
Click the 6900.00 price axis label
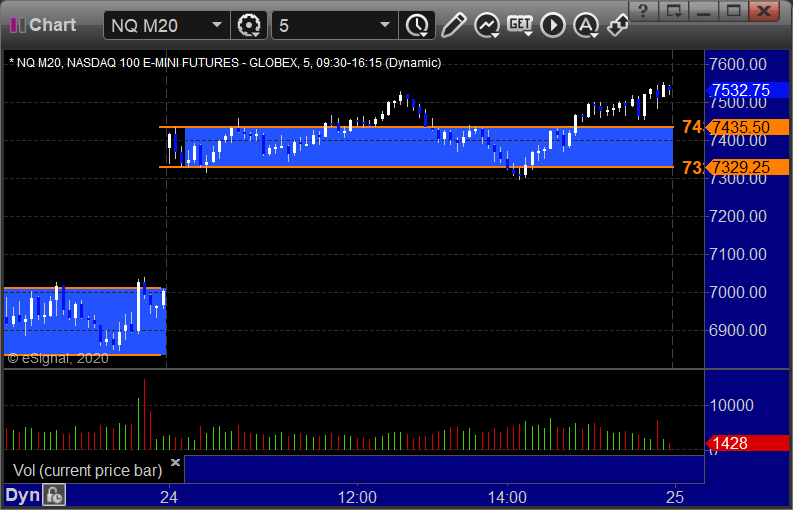click(x=738, y=330)
